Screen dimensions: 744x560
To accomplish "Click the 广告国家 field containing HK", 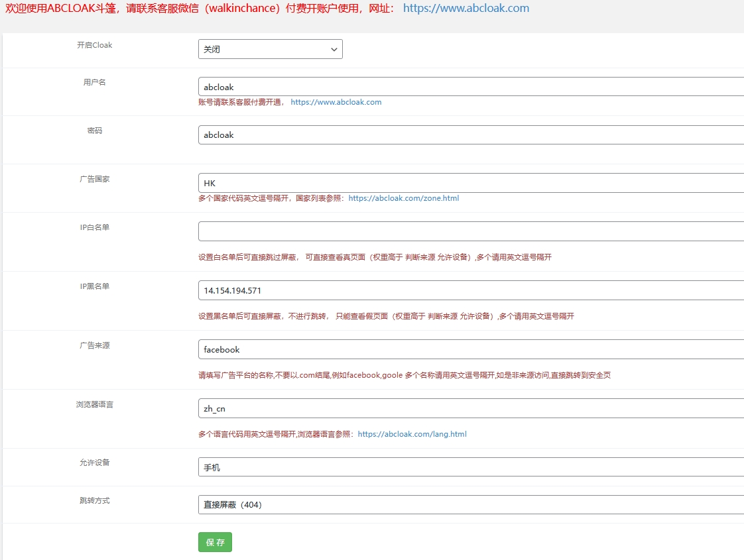I will [471, 183].
